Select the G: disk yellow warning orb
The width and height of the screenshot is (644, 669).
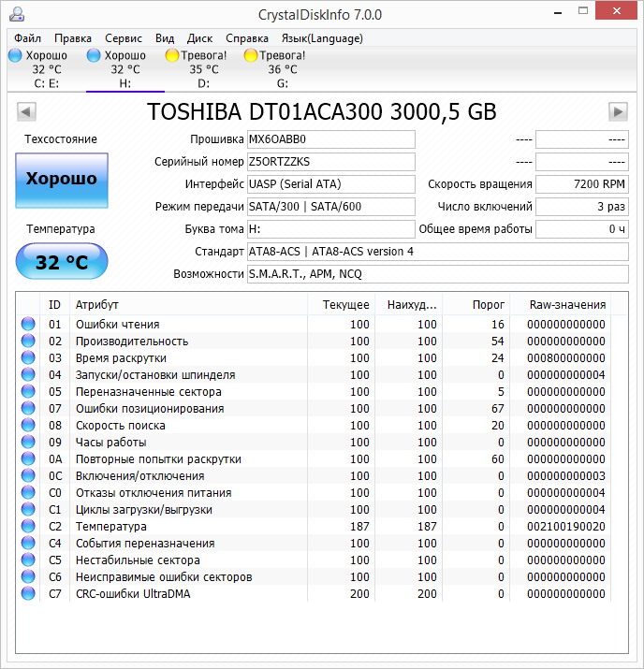pyautogui.click(x=251, y=55)
